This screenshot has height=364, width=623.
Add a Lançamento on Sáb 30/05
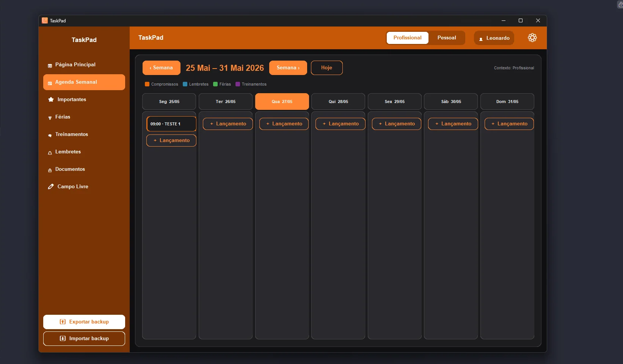[453, 124]
